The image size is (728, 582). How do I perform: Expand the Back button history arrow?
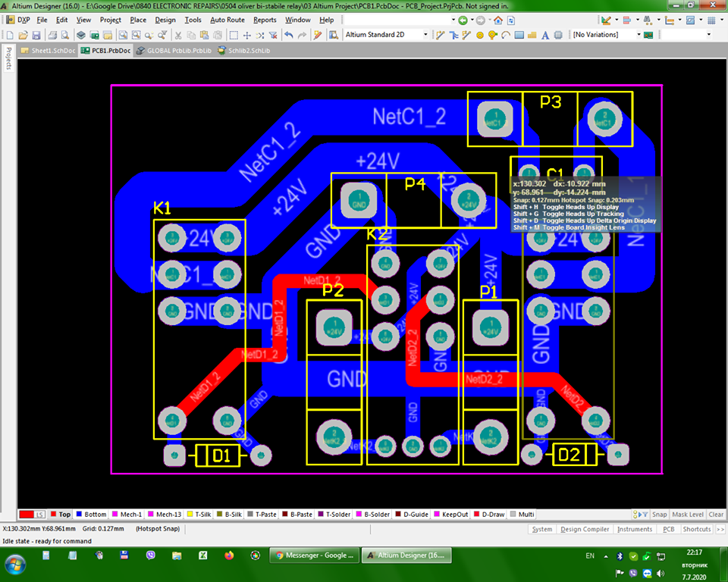click(x=472, y=20)
